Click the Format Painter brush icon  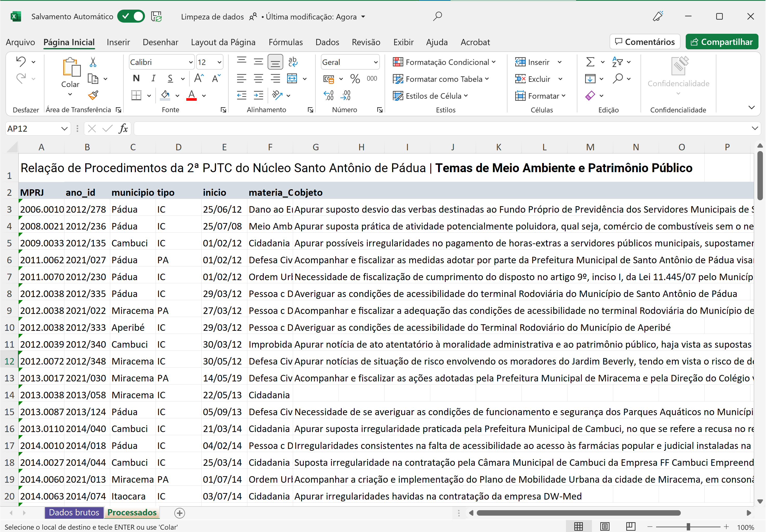pyautogui.click(x=93, y=96)
